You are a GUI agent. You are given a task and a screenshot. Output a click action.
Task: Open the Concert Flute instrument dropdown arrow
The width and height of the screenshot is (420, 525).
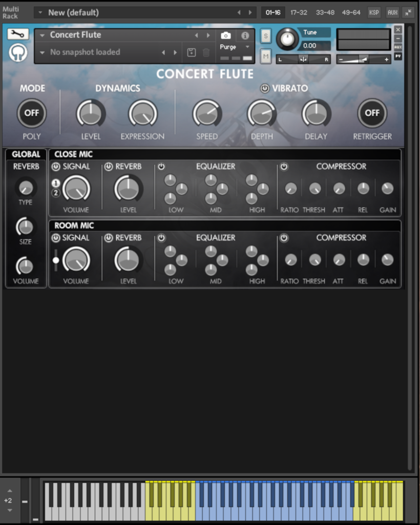pos(42,35)
